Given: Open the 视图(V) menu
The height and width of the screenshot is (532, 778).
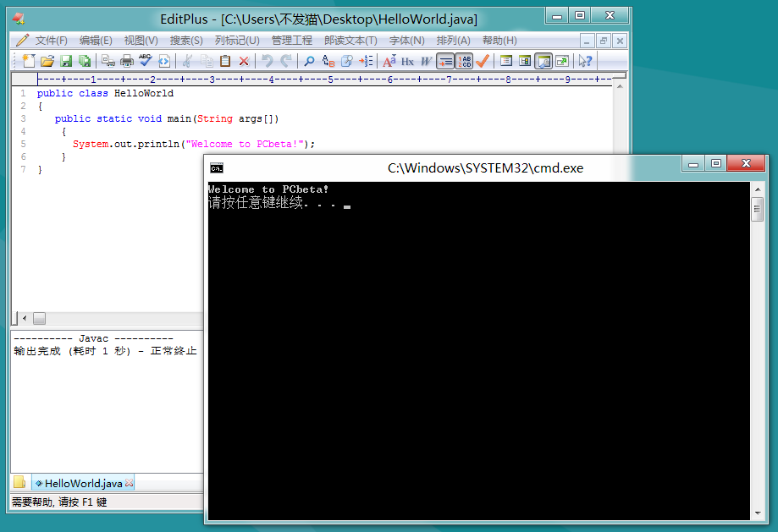Looking at the screenshot, I should tap(139, 40).
